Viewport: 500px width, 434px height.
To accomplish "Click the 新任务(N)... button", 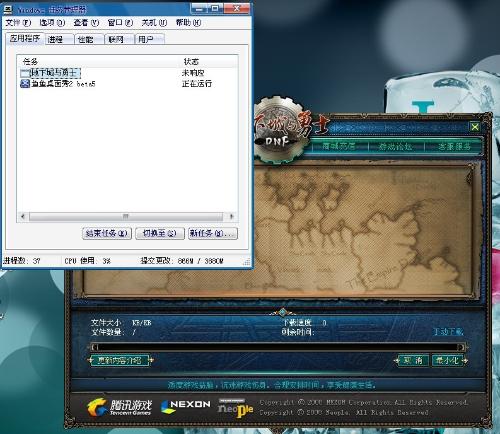I will 213,233.
